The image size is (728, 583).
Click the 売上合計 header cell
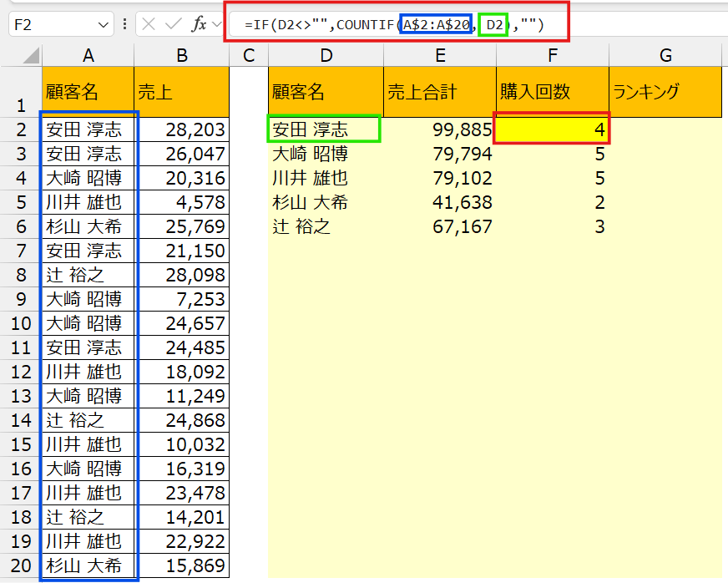click(x=439, y=92)
